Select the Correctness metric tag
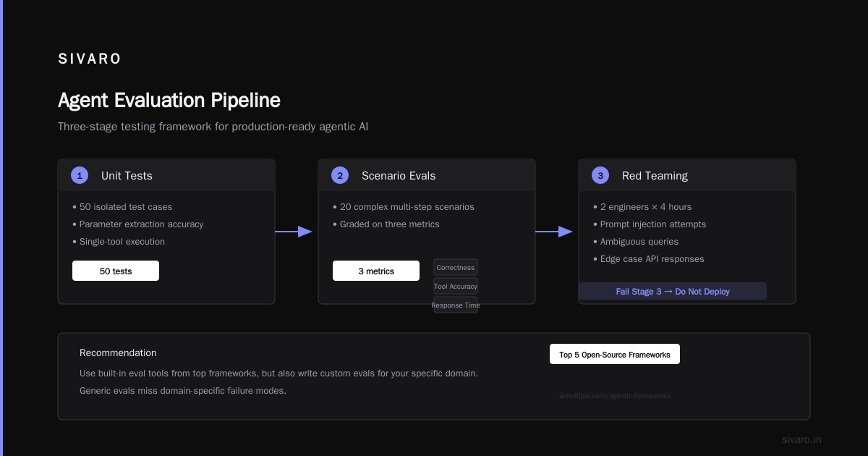 456,268
